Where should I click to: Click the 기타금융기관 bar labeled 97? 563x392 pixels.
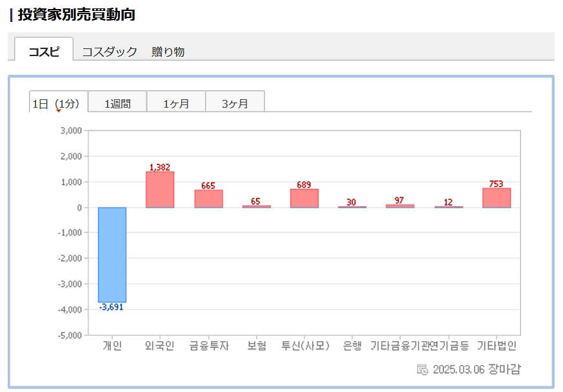coord(400,206)
